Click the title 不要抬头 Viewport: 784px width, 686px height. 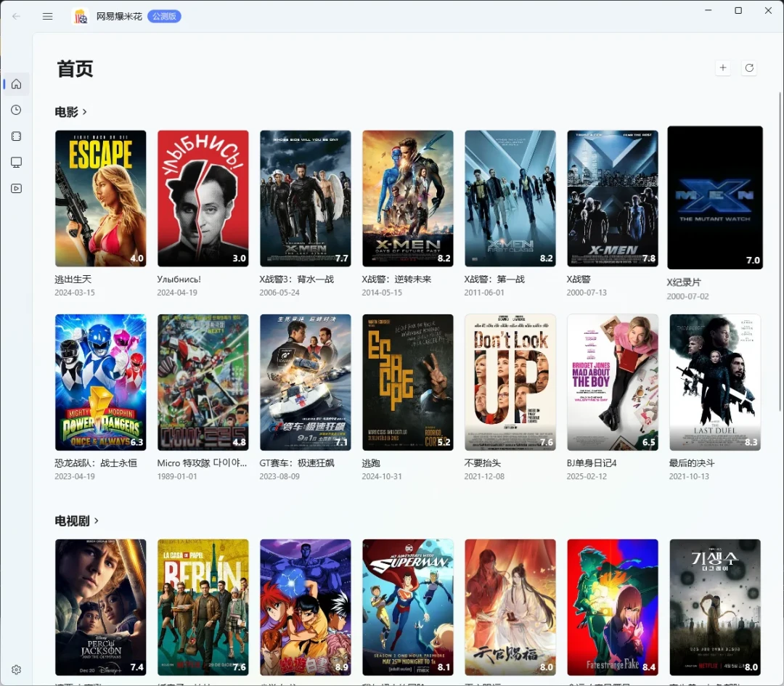(x=483, y=463)
